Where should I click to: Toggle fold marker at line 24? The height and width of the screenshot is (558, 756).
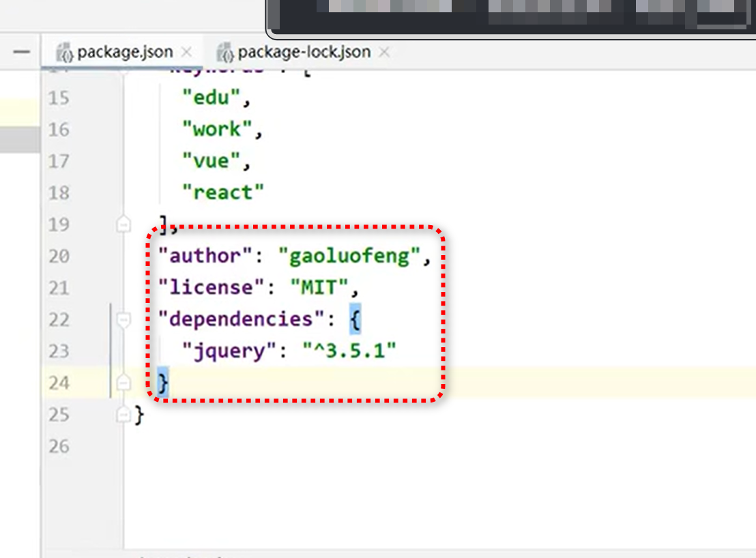123,383
